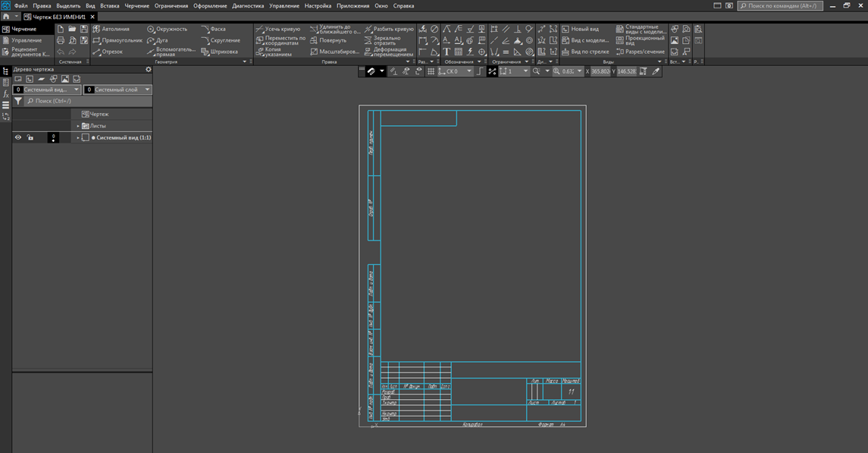Select the Дуга tool
The height and width of the screenshot is (453, 868).
(x=158, y=40)
